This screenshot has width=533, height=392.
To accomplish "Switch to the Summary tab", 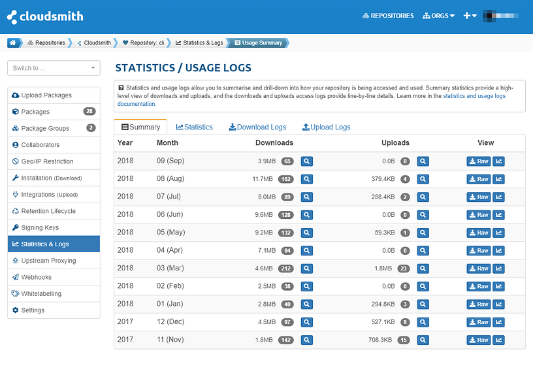I will click(140, 127).
